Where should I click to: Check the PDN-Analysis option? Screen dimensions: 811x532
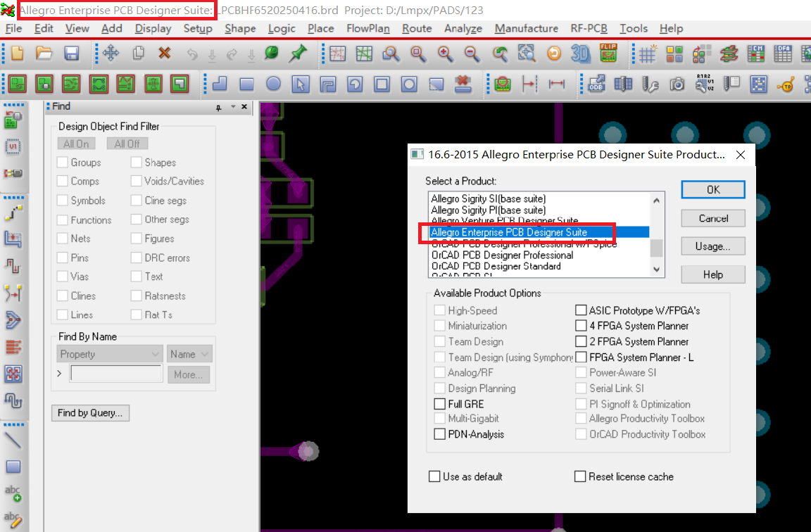coord(439,434)
